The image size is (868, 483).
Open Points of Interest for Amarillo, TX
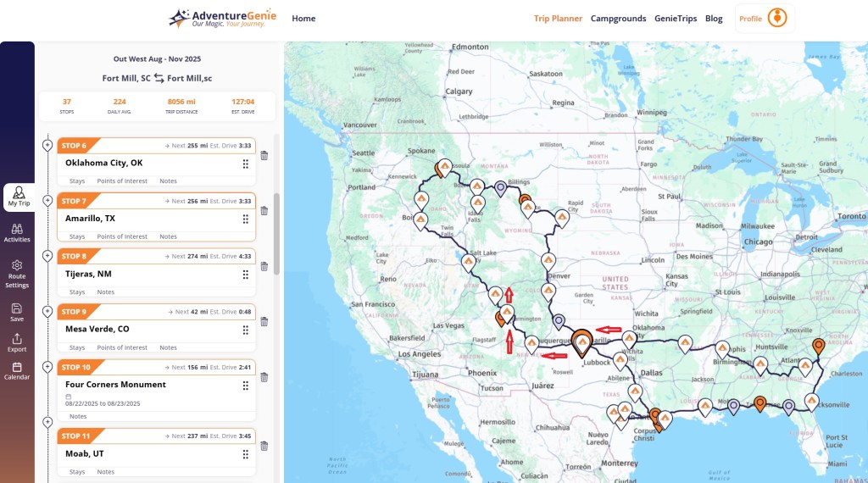pyautogui.click(x=122, y=236)
